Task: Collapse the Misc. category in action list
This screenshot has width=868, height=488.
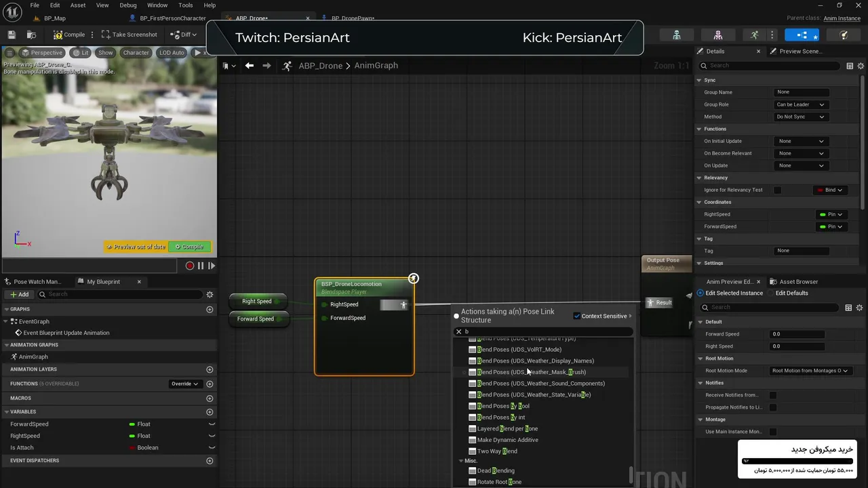Action: [462, 461]
